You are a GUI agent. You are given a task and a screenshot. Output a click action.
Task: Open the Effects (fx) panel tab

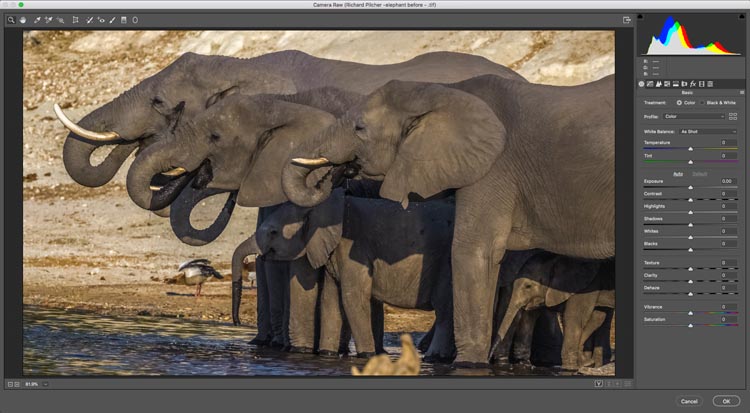pyautogui.click(x=693, y=83)
